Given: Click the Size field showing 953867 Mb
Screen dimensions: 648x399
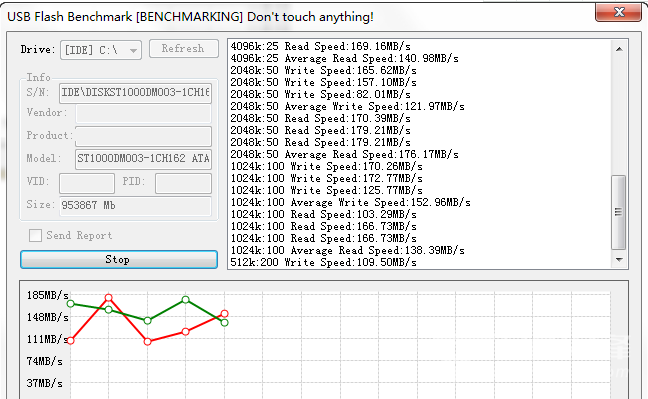Looking at the screenshot, I should pyautogui.click(x=136, y=205).
